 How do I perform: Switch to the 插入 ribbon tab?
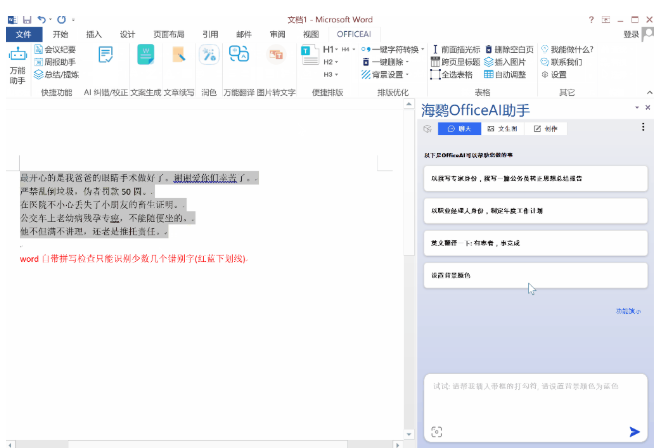tap(93, 34)
